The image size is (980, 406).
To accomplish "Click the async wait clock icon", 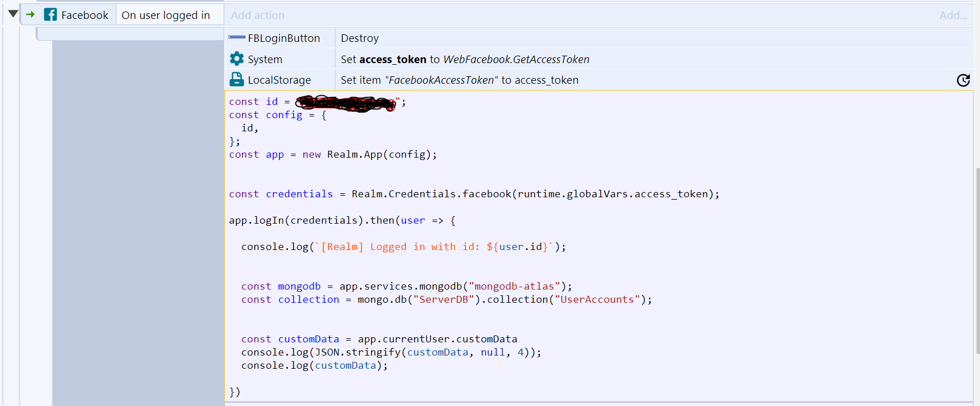I will [963, 80].
